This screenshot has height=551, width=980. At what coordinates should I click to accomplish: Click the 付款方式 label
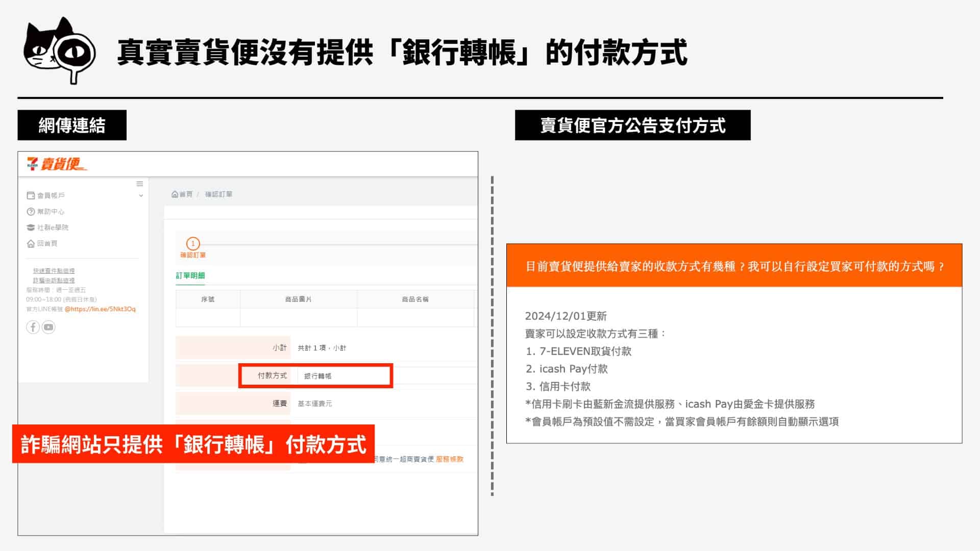click(272, 375)
